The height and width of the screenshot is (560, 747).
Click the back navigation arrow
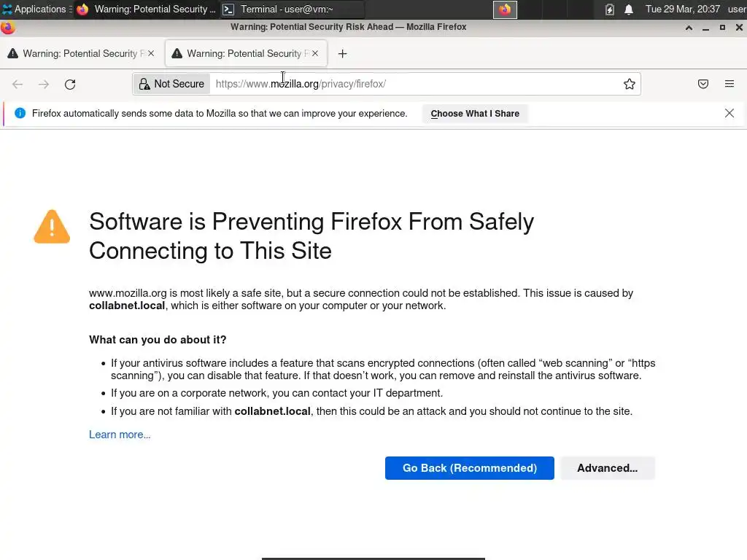(18, 85)
